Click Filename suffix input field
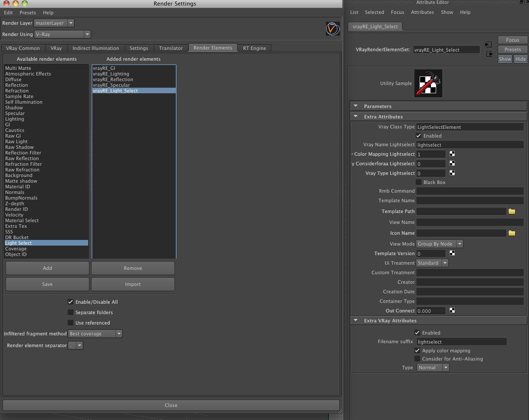 461,342
